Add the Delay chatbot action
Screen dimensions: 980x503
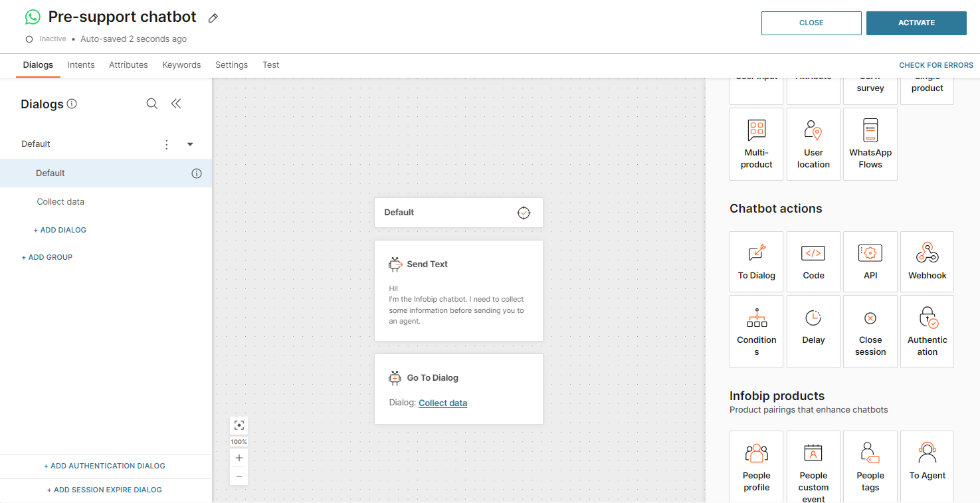point(813,331)
